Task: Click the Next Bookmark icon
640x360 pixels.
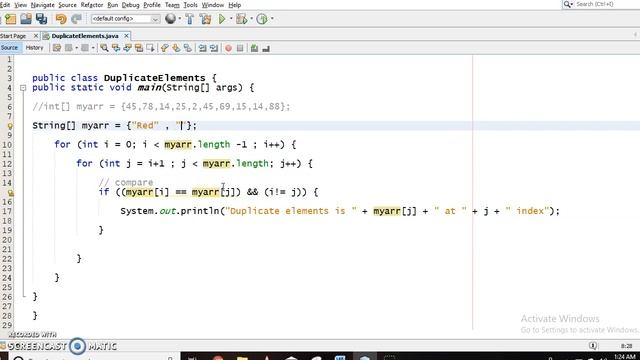Action: coord(176,48)
